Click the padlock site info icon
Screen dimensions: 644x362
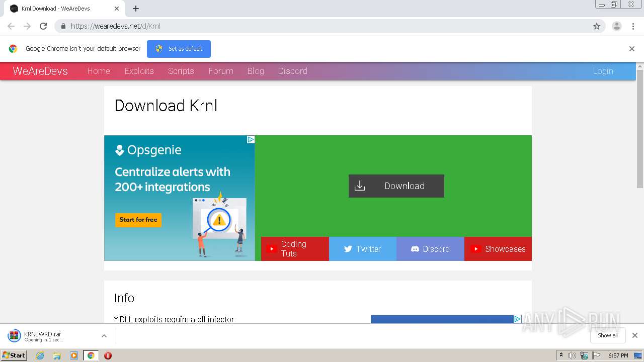point(63,26)
